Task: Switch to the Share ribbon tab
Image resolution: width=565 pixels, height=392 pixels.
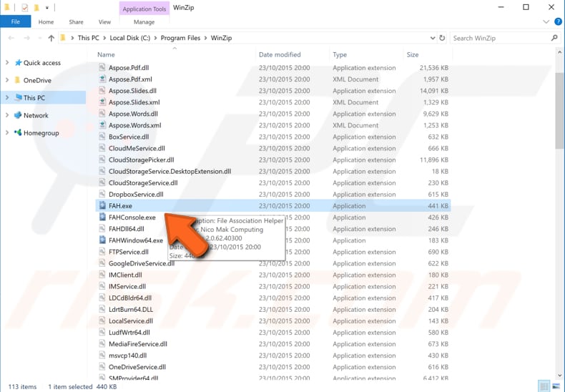Action: point(76,22)
